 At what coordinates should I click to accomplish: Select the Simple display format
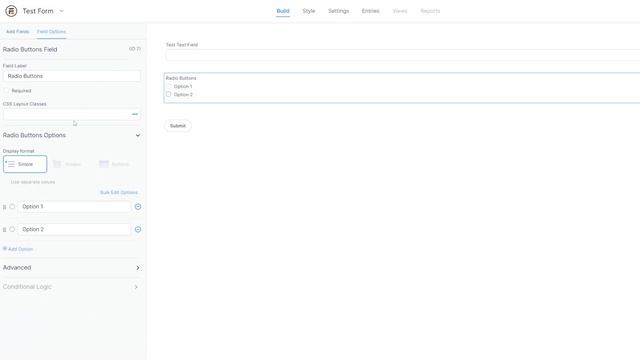click(x=25, y=164)
